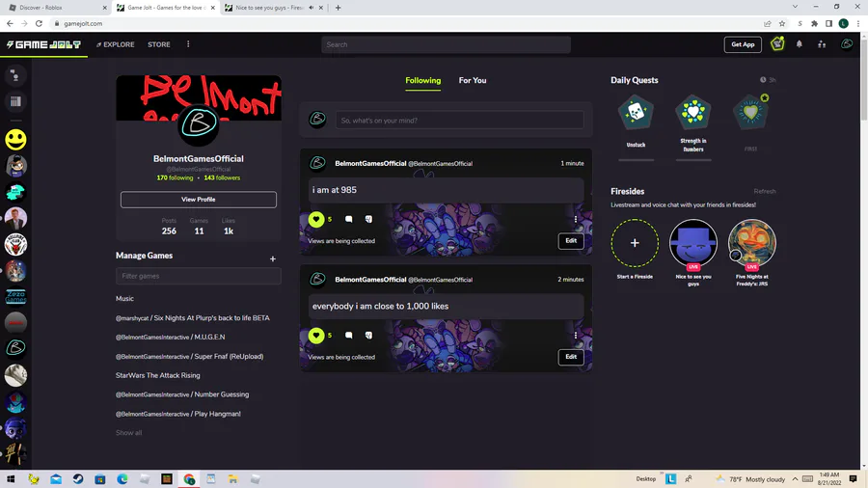Reload the page

39,24
